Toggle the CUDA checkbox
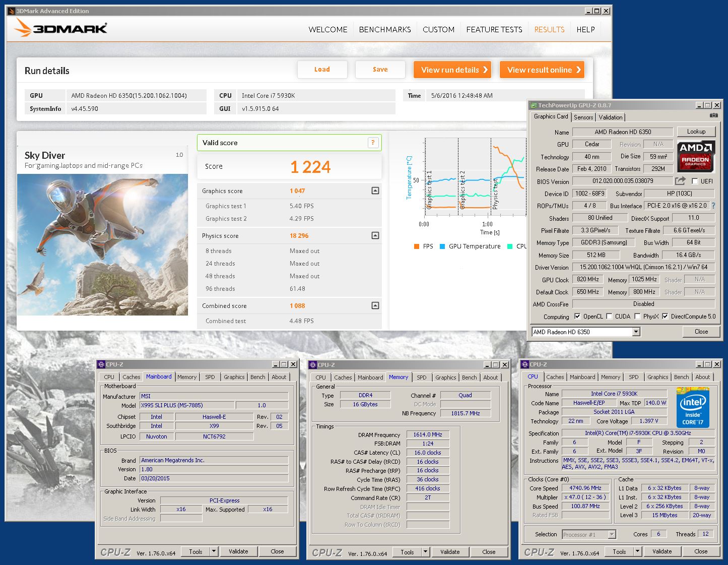 pos(610,317)
